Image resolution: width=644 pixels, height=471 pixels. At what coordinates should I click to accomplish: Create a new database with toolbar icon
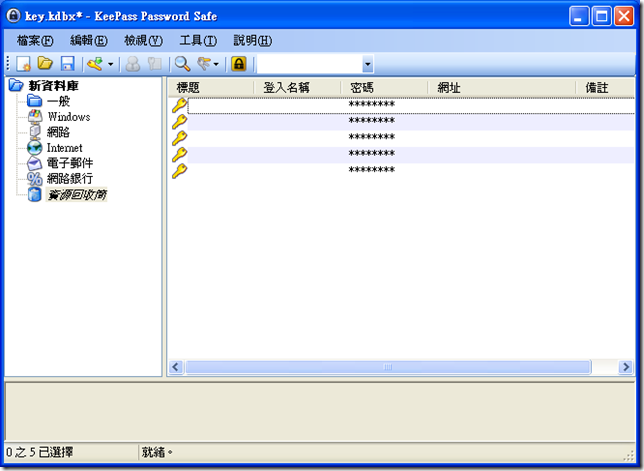point(23,64)
